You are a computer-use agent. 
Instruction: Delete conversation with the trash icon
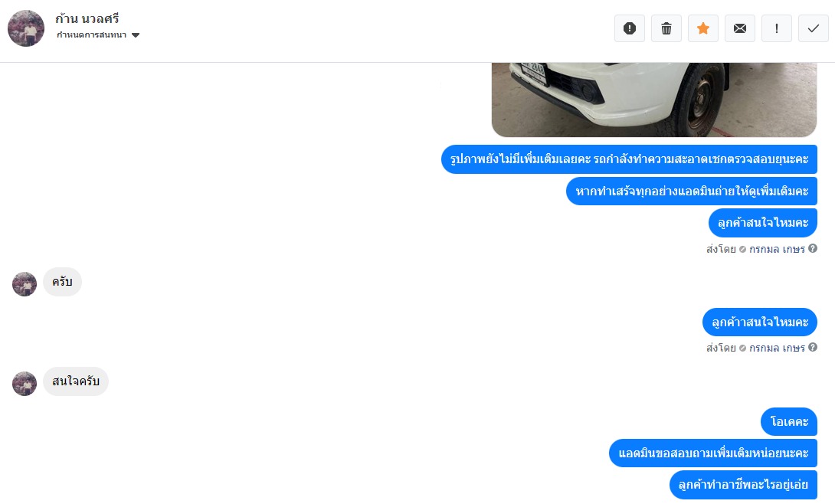[x=666, y=28]
